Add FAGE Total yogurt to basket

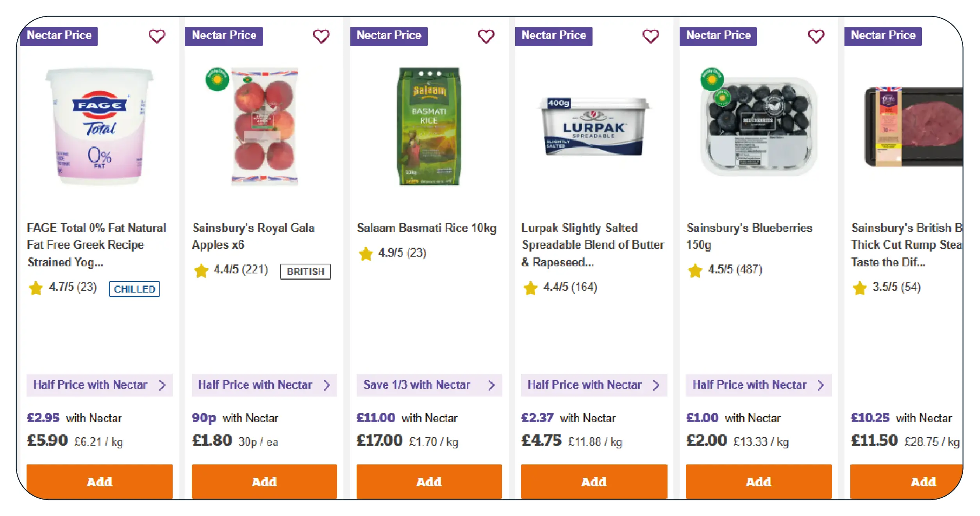[99, 481]
